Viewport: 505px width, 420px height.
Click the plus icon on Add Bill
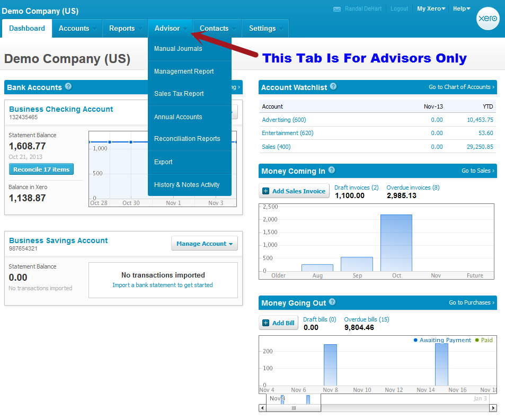pos(265,322)
